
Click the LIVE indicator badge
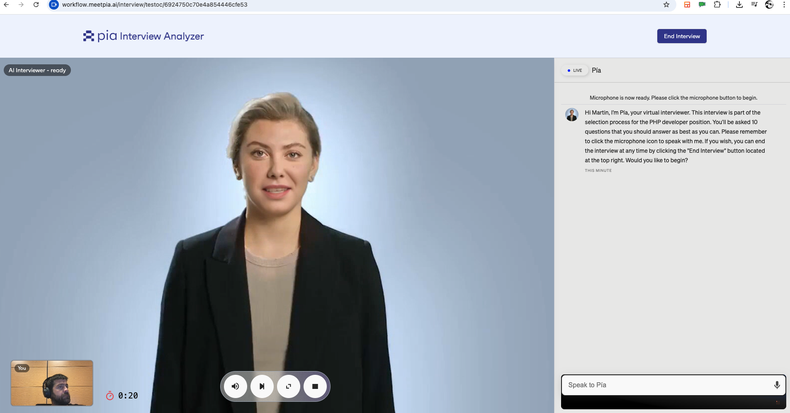[x=575, y=71]
